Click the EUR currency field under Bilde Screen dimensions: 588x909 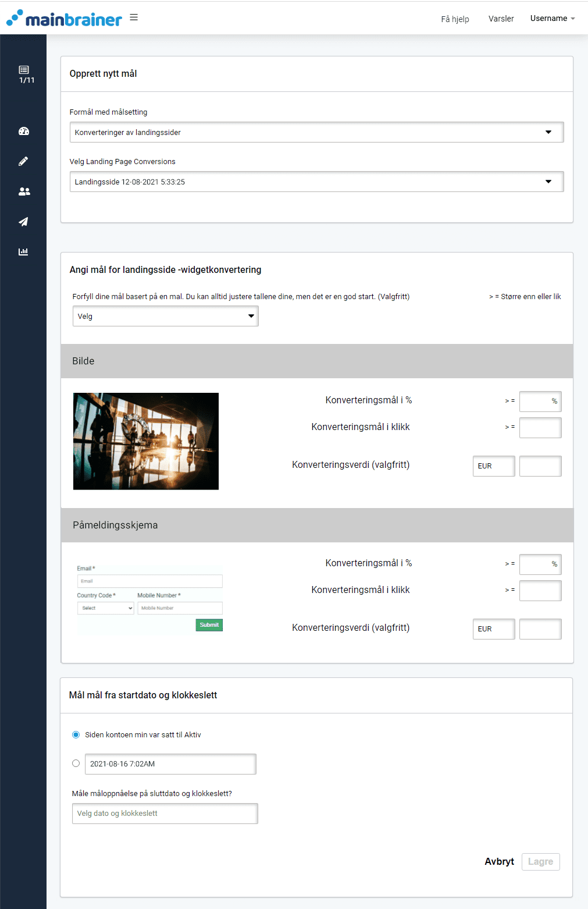493,466
